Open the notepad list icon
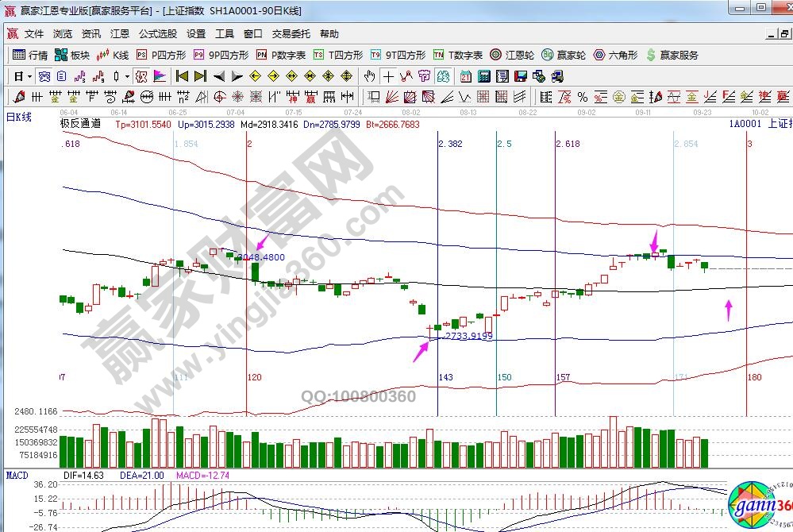Image resolution: width=793 pixels, height=532 pixels. click(502, 76)
